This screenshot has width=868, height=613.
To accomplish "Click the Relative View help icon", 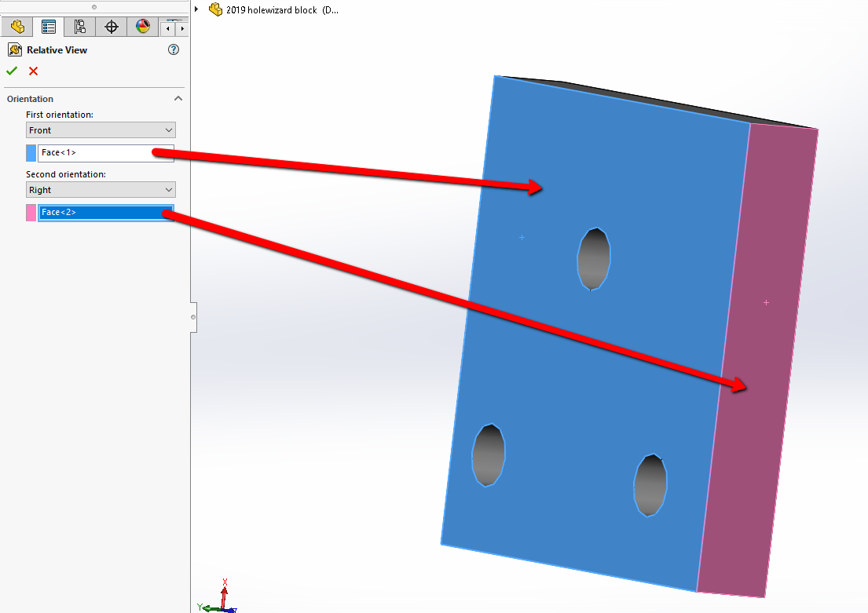I will tap(174, 49).
